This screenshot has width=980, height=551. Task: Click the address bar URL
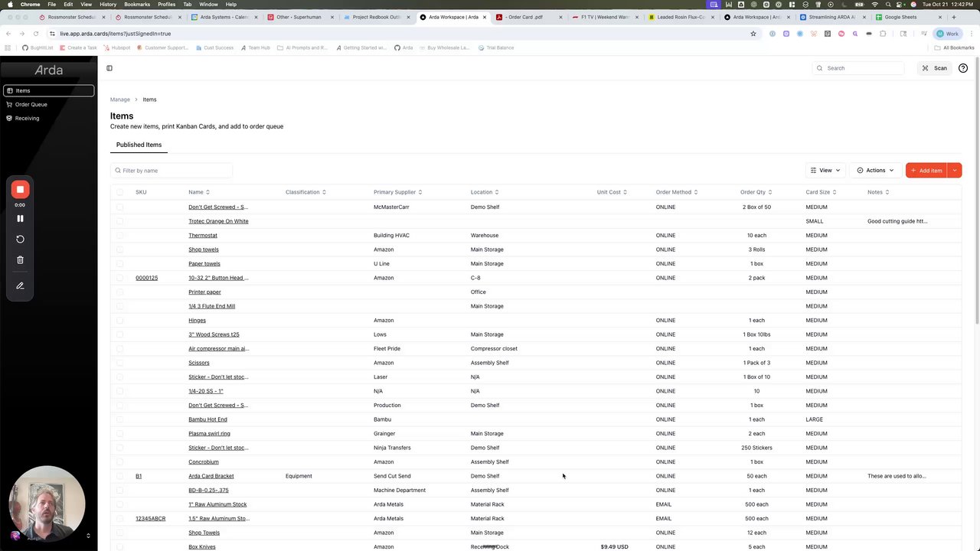click(115, 34)
